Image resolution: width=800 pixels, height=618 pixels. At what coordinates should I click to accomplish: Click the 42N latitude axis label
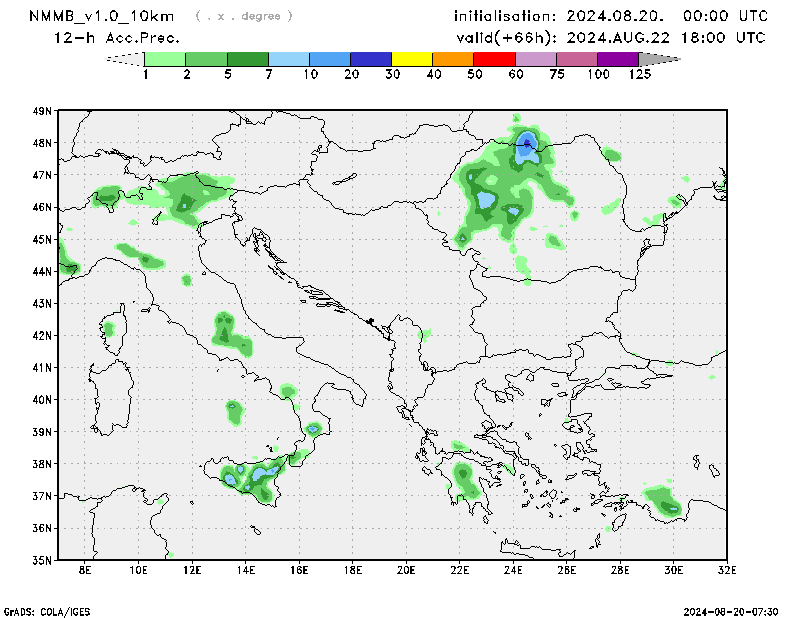click(42, 335)
